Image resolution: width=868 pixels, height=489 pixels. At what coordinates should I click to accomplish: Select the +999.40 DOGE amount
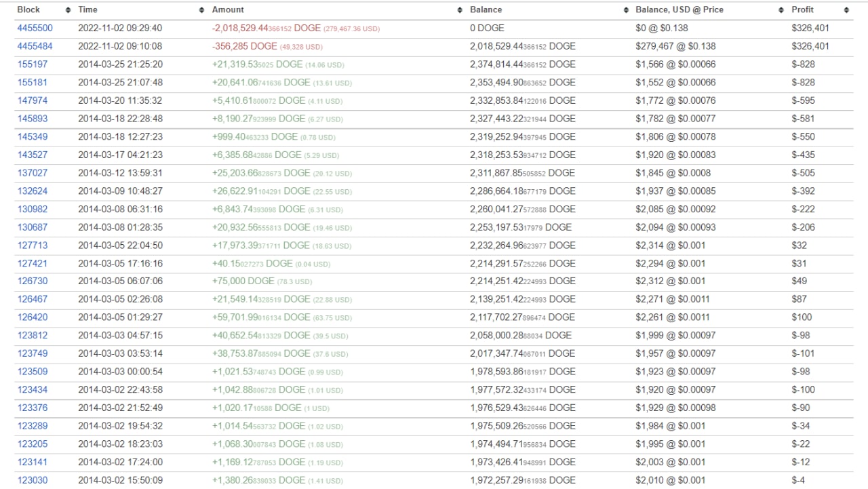(x=255, y=137)
